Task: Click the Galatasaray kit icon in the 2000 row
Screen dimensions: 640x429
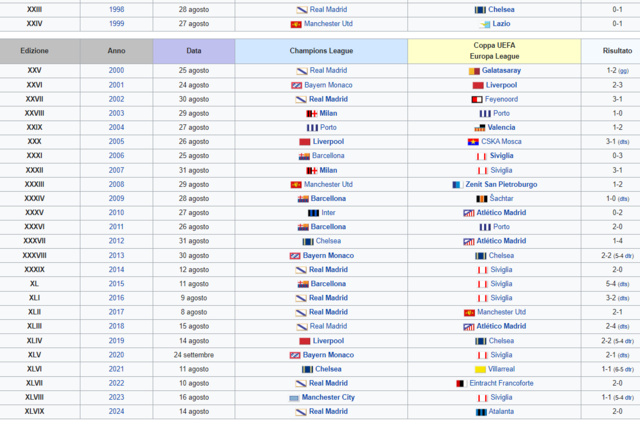Action: point(474,71)
